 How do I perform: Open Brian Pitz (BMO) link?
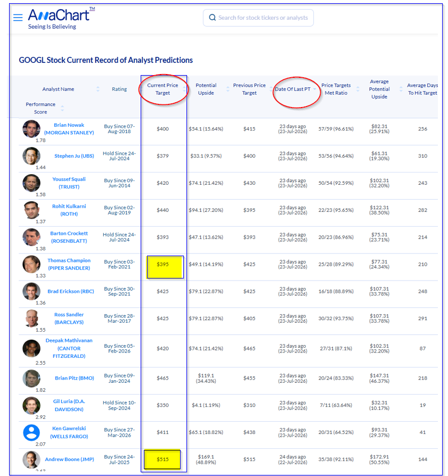[x=75, y=378]
